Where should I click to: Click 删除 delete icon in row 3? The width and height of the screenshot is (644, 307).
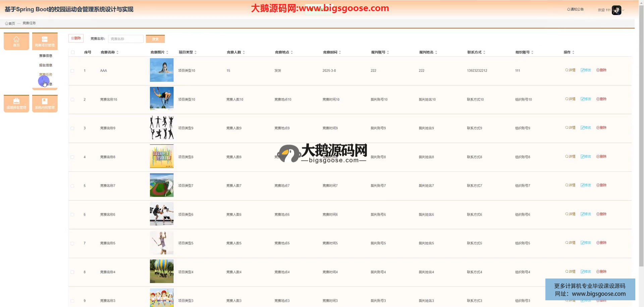(x=601, y=128)
